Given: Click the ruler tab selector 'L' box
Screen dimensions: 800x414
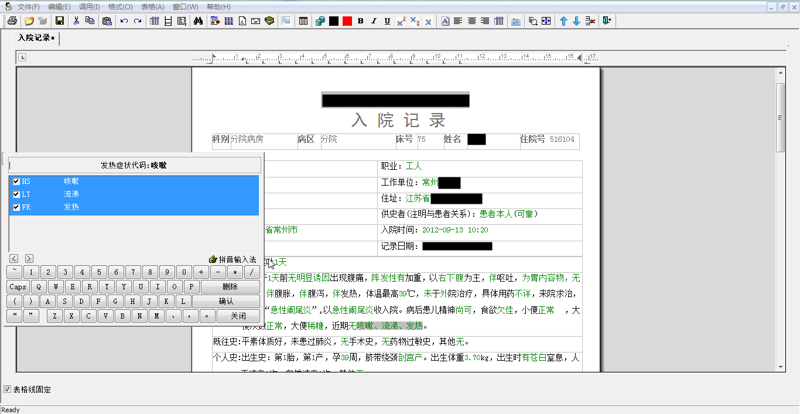Looking at the screenshot, I should pos(22,57).
